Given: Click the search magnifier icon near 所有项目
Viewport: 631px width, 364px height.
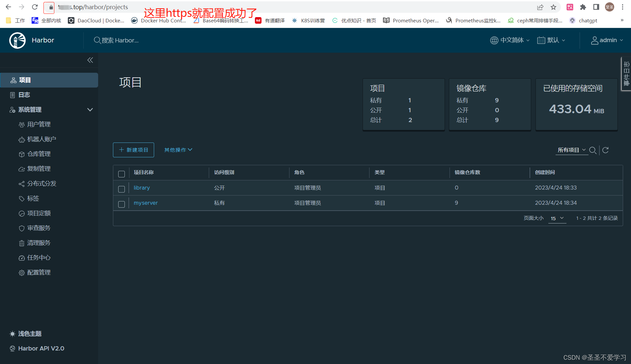Looking at the screenshot, I should click(x=593, y=150).
